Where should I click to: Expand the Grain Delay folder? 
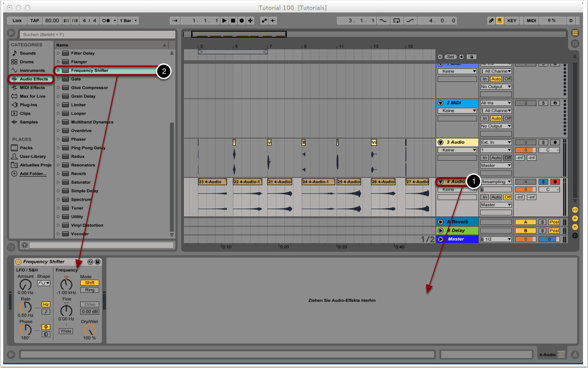pos(58,96)
